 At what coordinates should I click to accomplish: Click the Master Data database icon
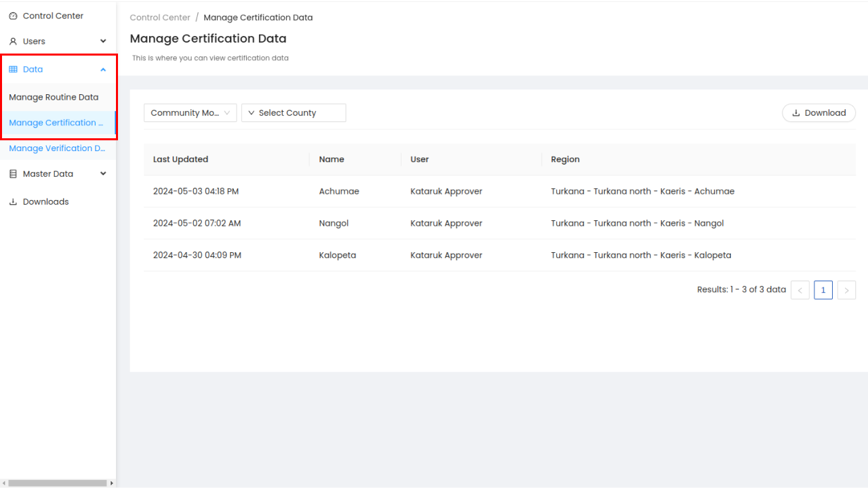(13, 174)
